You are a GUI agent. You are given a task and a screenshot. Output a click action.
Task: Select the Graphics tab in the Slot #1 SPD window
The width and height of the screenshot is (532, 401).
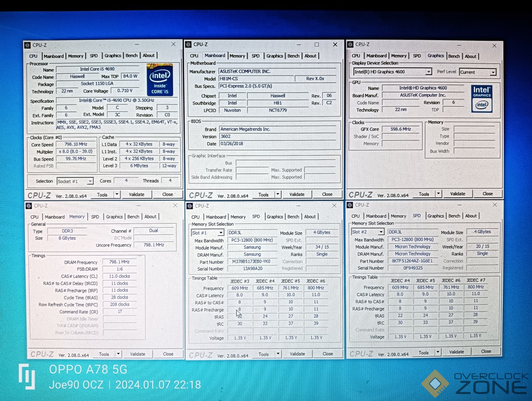coord(275,217)
